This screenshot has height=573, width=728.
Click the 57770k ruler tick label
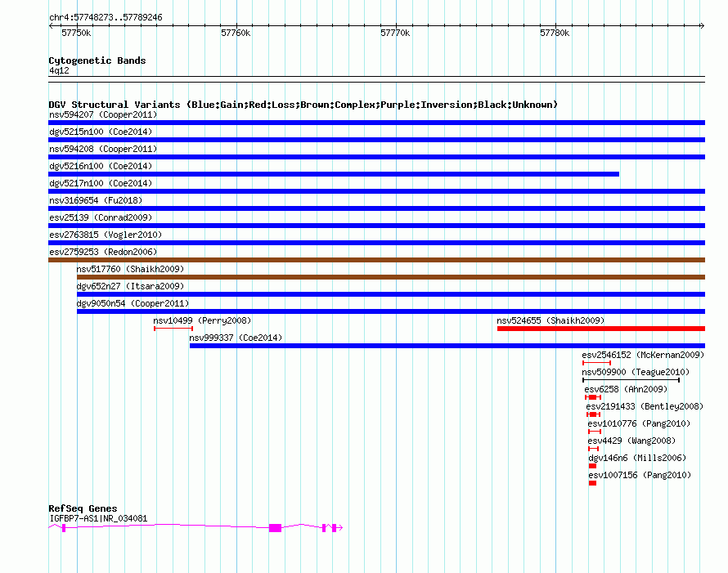click(x=395, y=33)
